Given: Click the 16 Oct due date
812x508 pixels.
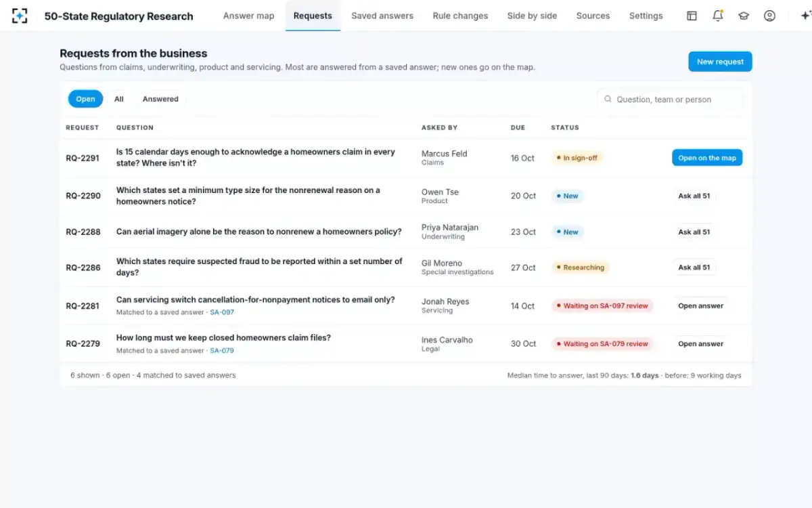Looking at the screenshot, I should [x=522, y=158].
